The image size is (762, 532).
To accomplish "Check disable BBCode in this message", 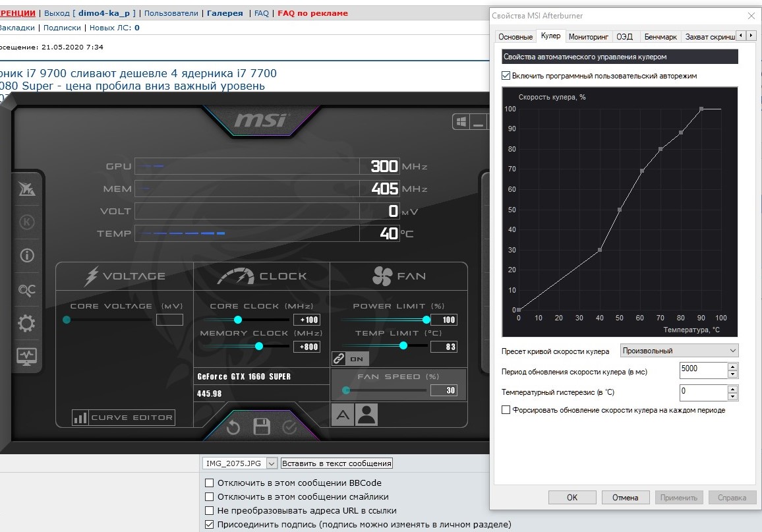I will tap(210, 483).
